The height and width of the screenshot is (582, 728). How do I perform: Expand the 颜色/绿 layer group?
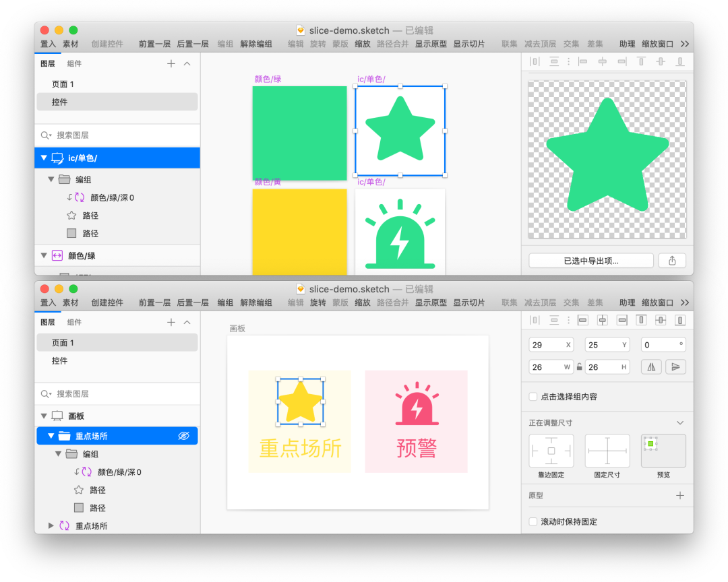pyautogui.click(x=43, y=255)
